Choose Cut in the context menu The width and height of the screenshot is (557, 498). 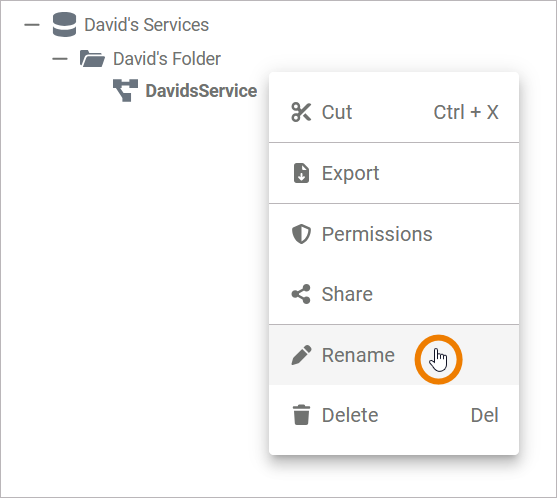[394, 112]
